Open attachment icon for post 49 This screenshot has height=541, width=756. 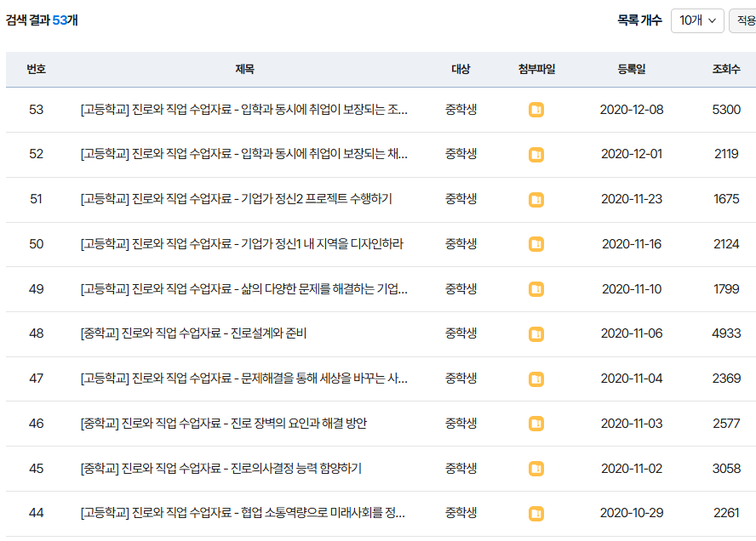[x=536, y=289]
